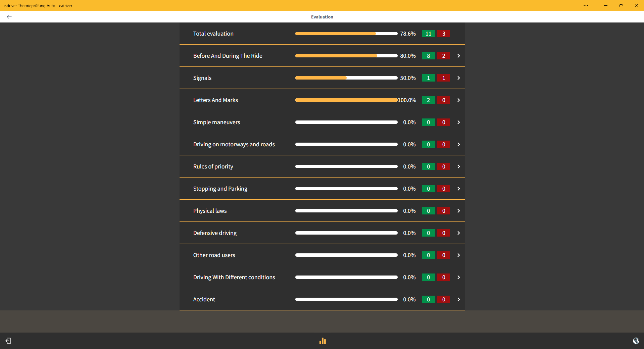The width and height of the screenshot is (644, 349).
Task: Click the back arrow icon
Action: [9, 17]
